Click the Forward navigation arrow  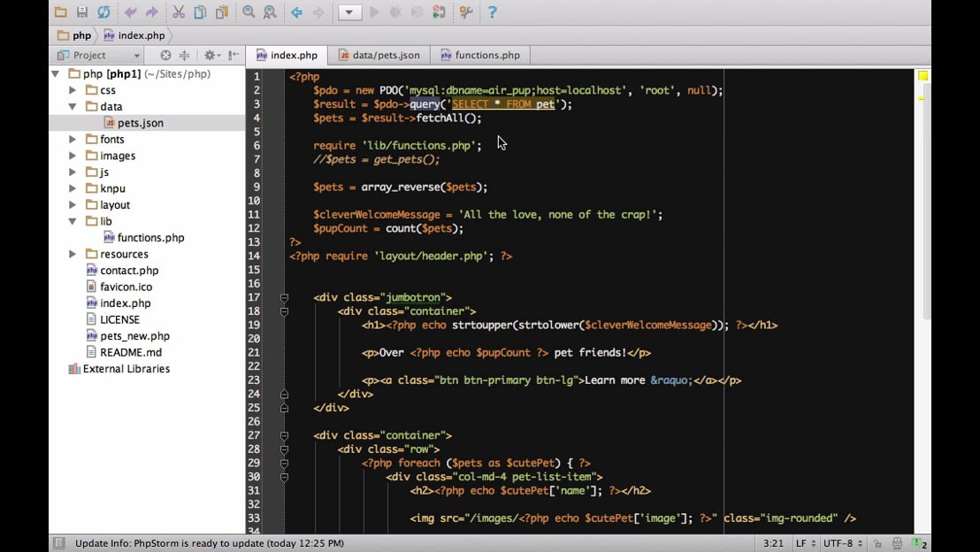tap(318, 11)
